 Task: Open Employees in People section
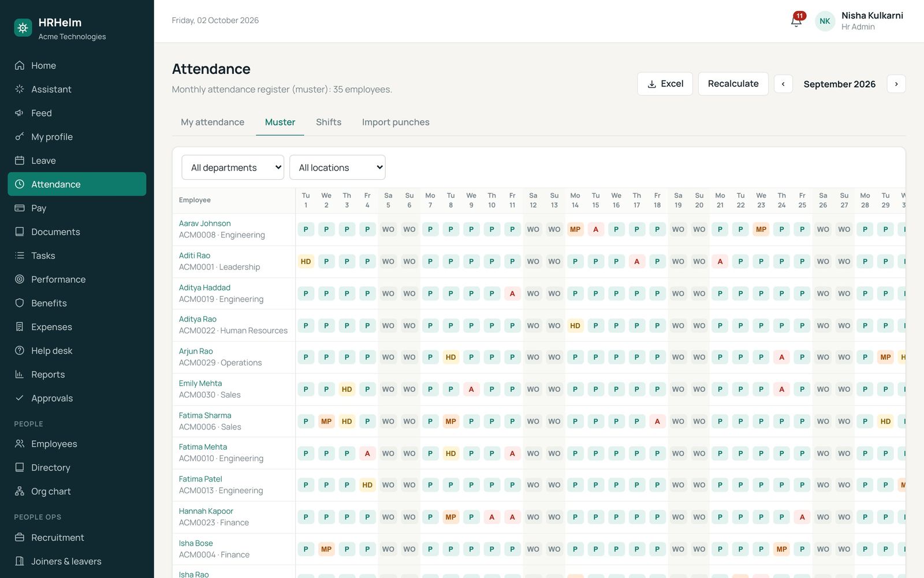coord(77,443)
